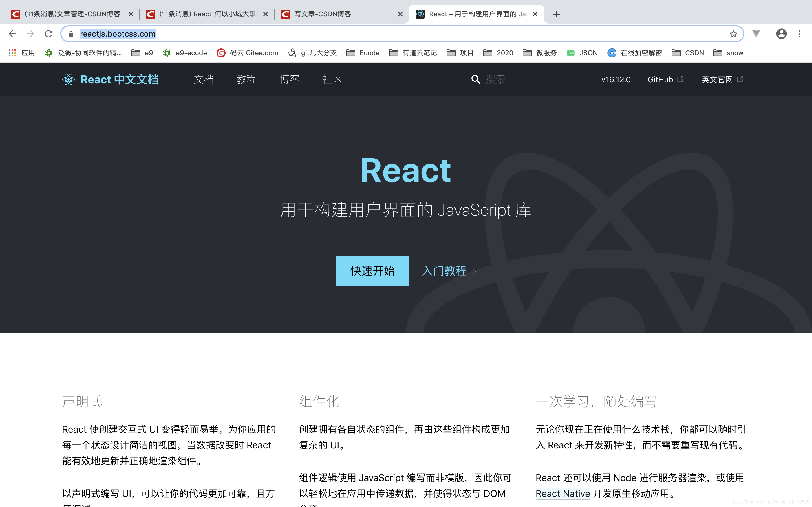
Task: Click the Chrome profile avatar
Action: (x=782, y=34)
